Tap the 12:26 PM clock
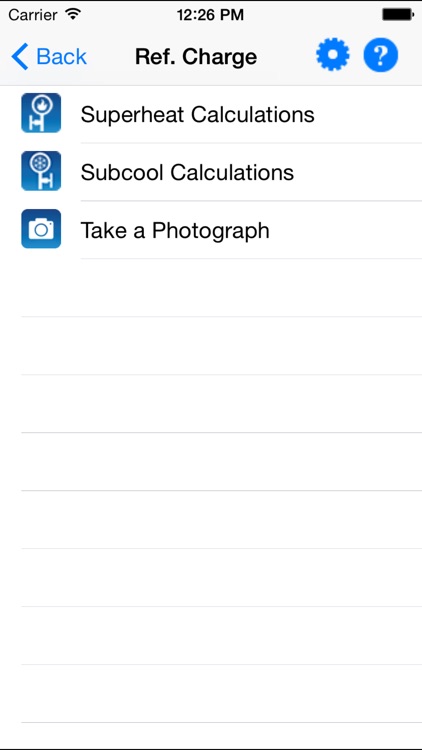The height and width of the screenshot is (750, 422). pos(211,15)
